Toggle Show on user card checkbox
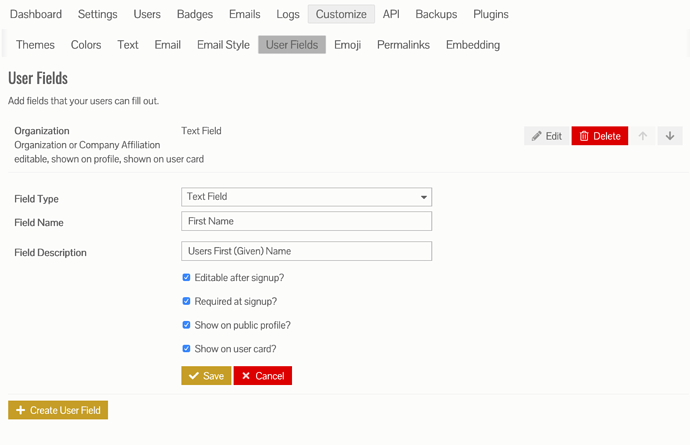The image size is (690, 445). coord(186,349)
